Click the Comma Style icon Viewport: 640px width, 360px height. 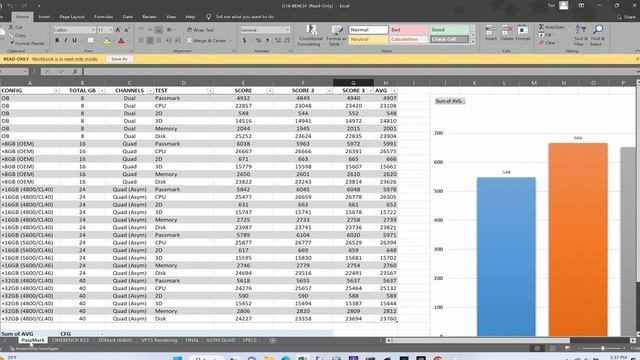[267, 40]
